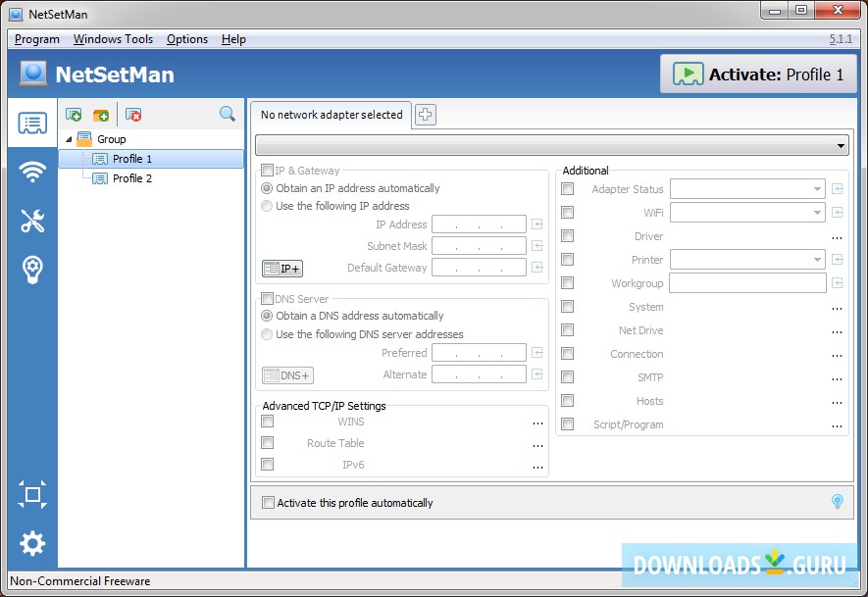Open Driver settings ellipsis
Image resolution: width=868 pixels, height=597 pixels.
click(837, 237)
